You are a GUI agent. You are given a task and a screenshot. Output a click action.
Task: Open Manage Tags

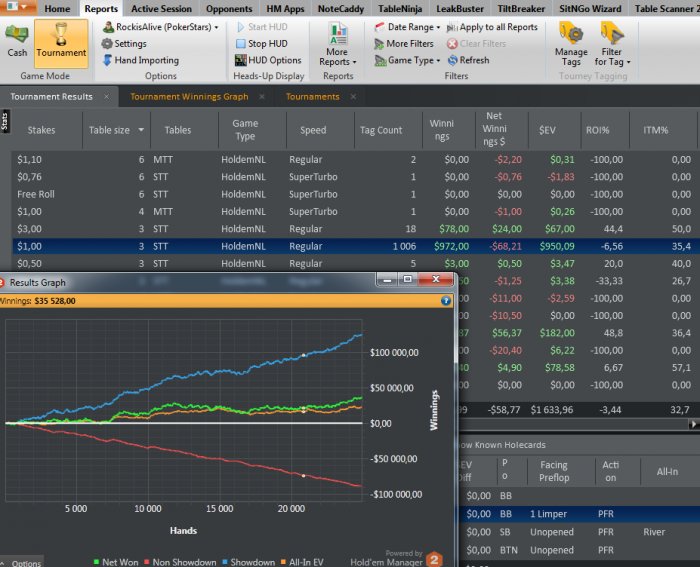coord(571,45)
